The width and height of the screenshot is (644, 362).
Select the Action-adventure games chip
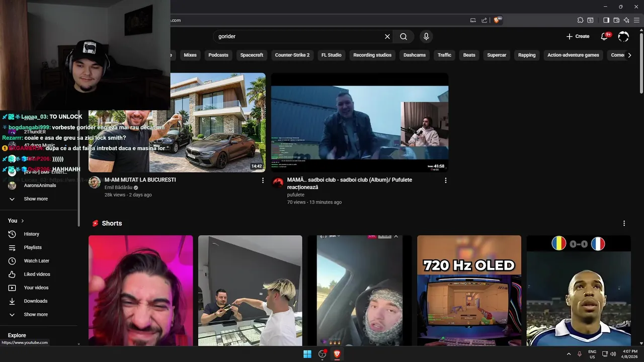573,55
